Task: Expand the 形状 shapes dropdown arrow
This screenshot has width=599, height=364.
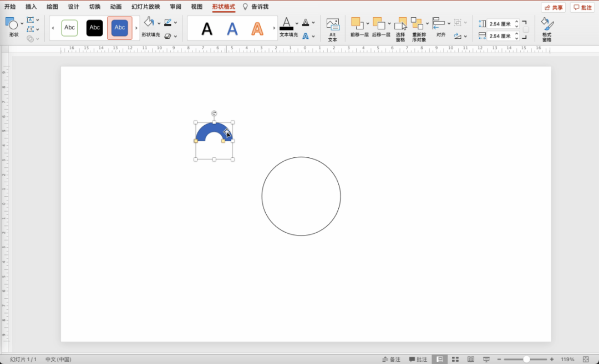Action: 22,24
